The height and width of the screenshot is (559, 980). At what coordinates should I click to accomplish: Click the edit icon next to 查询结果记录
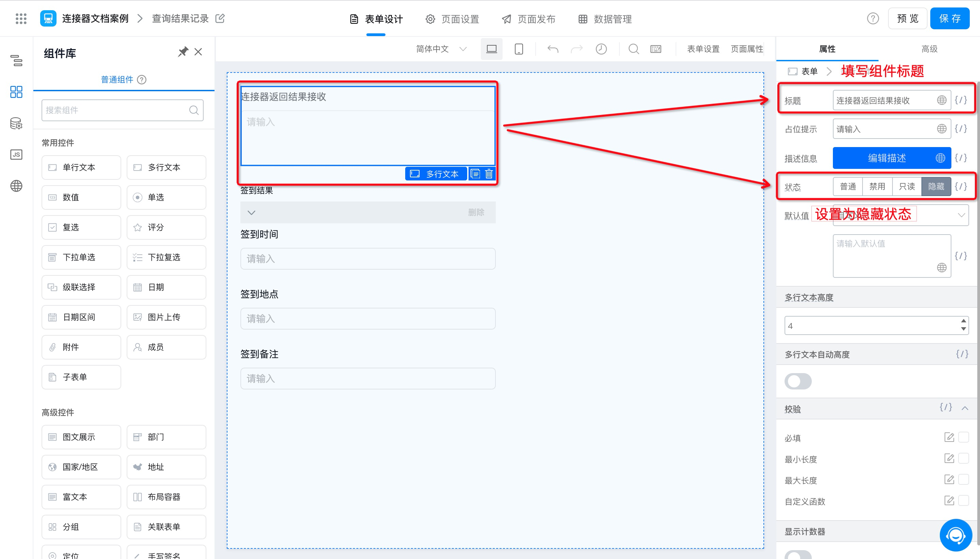tap(220, 18)
